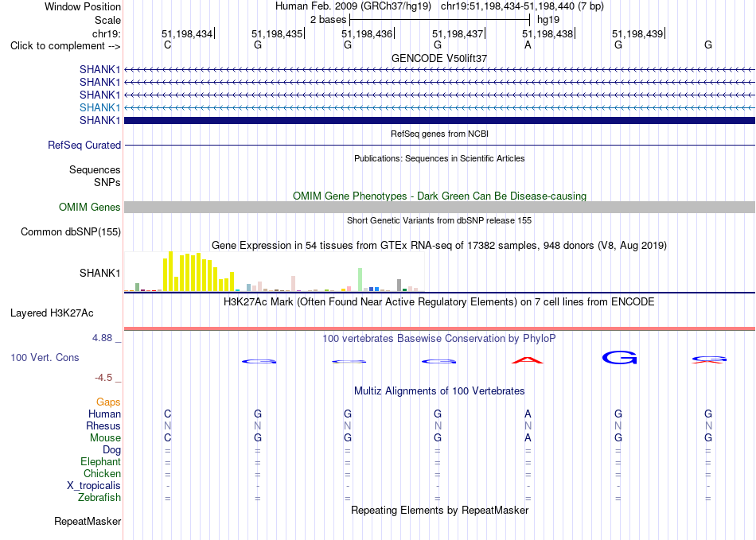The width and height of the screenshot is (756, 540).
Task: Select the Scale track label
Action: 107,20
